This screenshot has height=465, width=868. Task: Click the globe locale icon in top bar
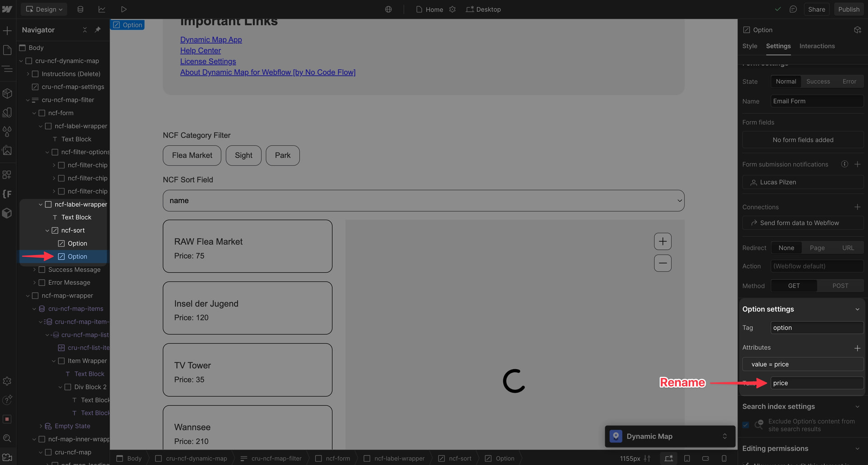(388, 9)
